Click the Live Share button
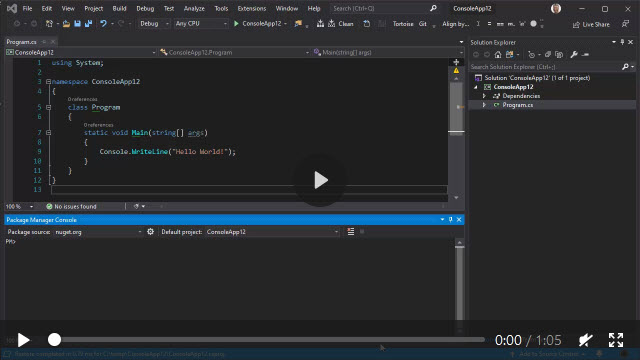Image resolution: width=640 pixels, height=360 pixels. point(591,24)
